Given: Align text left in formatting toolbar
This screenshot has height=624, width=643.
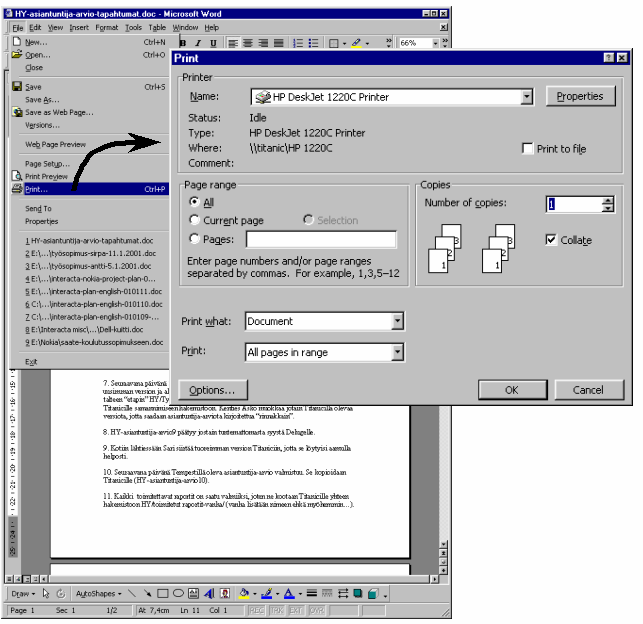Looking at the screenshot, I should [233, 43].
